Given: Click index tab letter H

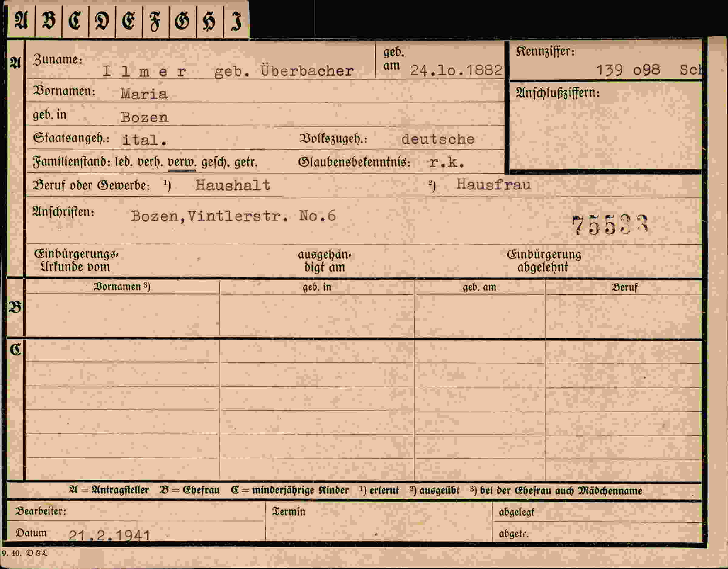Looking at the screenshot, I should pos(209,21).
